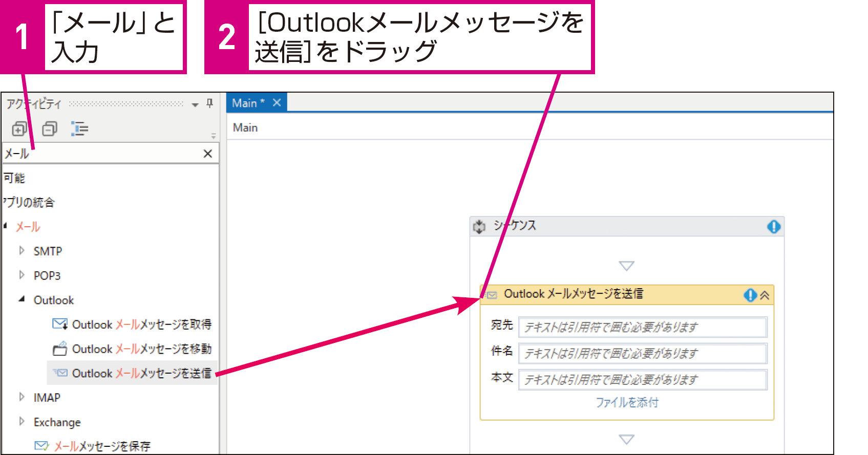Pin the Activities panel with the pin icon
The width and height of the screenshot is (868, 455).
click(x=209, y=103)
